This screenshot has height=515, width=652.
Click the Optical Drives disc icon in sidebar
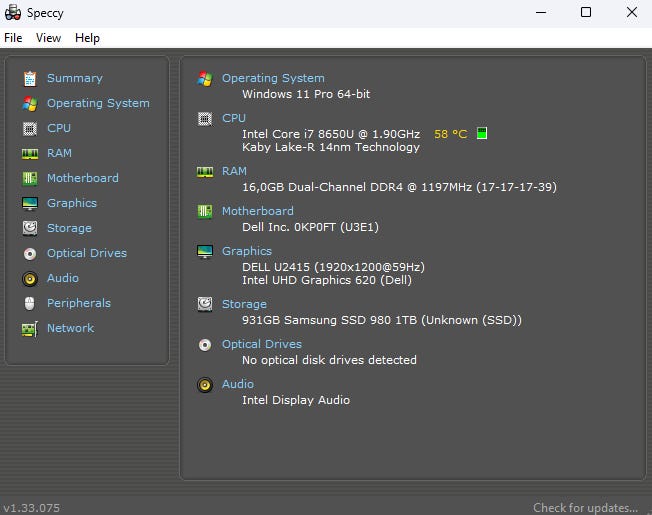tap(29, 253)
